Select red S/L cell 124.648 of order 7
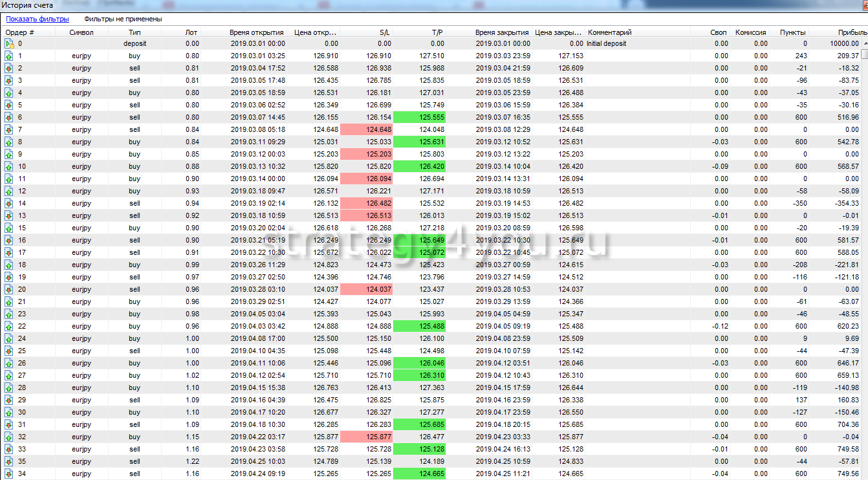Viewport: 868px width, 480px height. (366, 130)
